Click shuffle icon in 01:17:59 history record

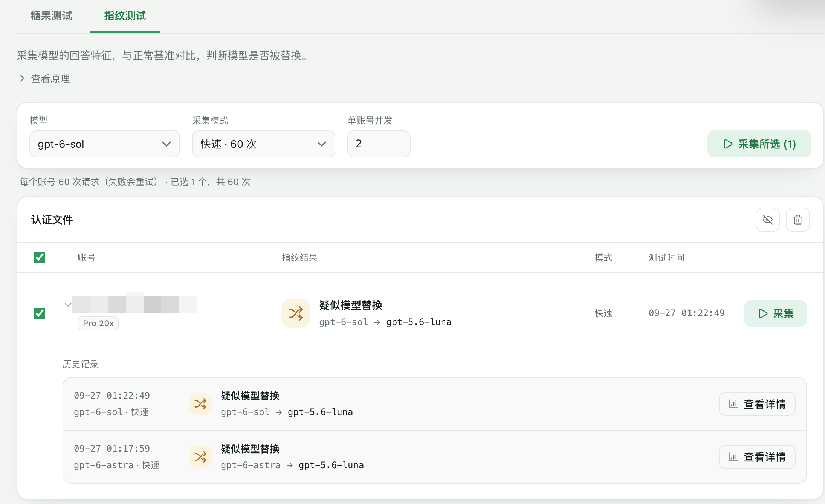(x=200, y=457)
